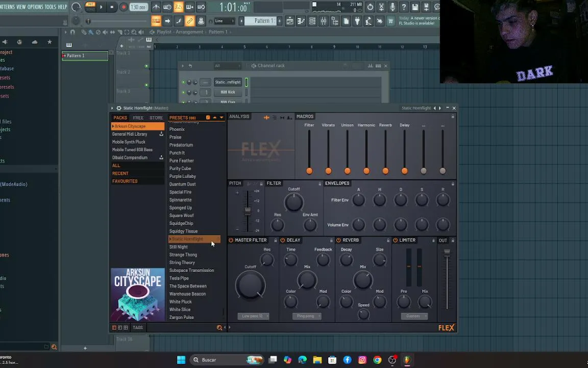Viewport: 588px width, 368px height.
Task: Click the Reverb macro slider handle
Action: (385, 171)
